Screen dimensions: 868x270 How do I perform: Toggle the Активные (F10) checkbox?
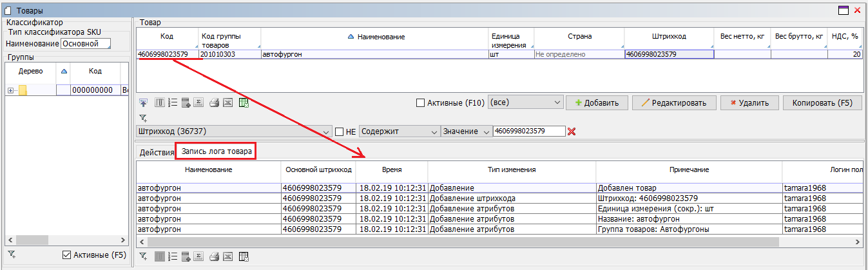(421, 102)
